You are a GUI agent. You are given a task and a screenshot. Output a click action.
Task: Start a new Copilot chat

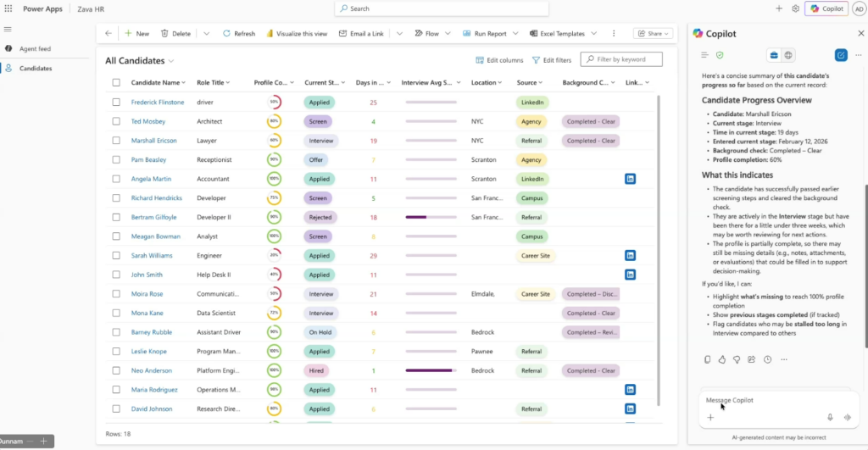[841, 55]
